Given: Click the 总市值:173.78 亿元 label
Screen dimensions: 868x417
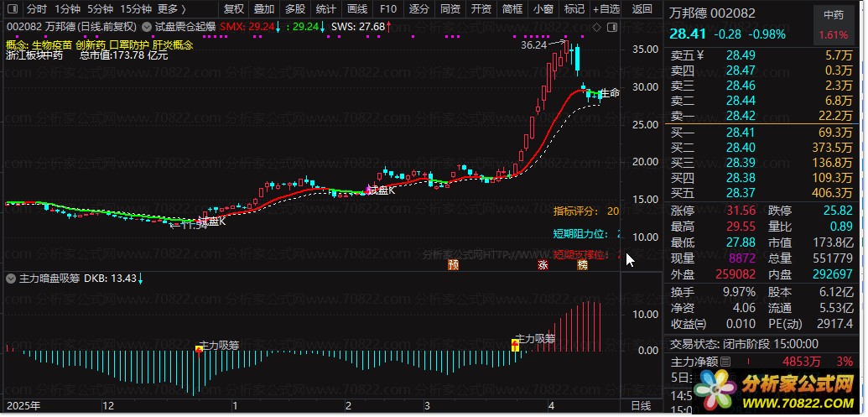Looking at the screenshot, I should tap(124, 55).
